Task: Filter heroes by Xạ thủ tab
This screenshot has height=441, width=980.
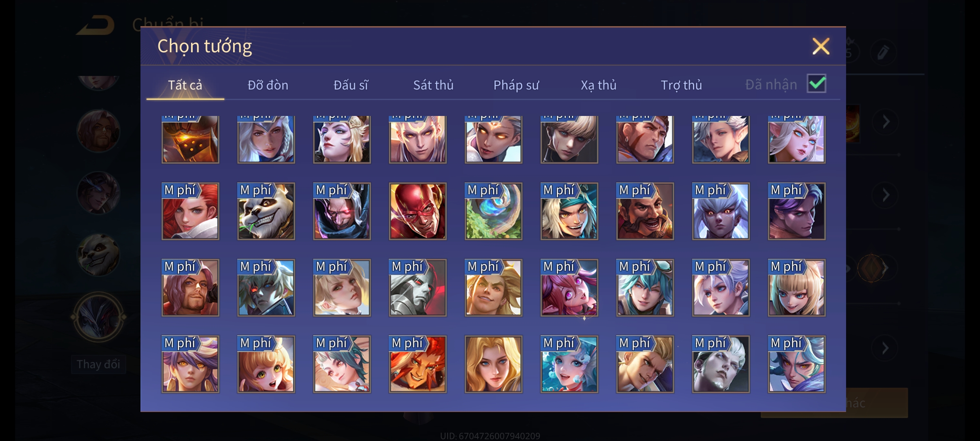Action: (x=599, y=85)
